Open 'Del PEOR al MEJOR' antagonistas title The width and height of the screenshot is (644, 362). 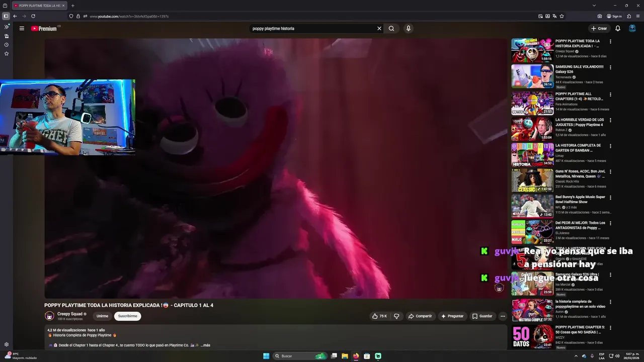coord(580,225)
